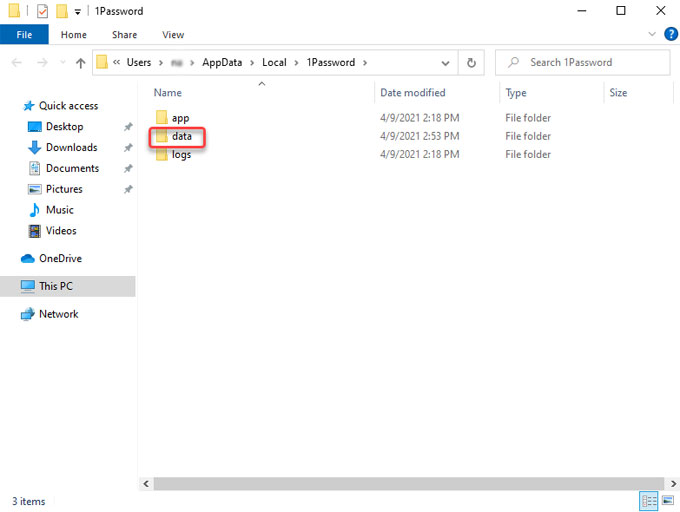680x512 pixels.
Task: Go up one folder level
Action: pyautogui.click(x=80, y=63)
